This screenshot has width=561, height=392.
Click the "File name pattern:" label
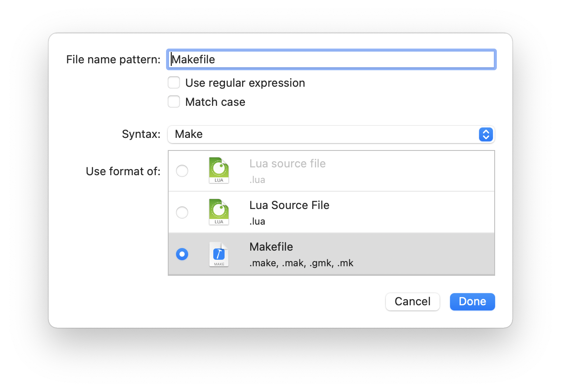(x=113, y=59)
